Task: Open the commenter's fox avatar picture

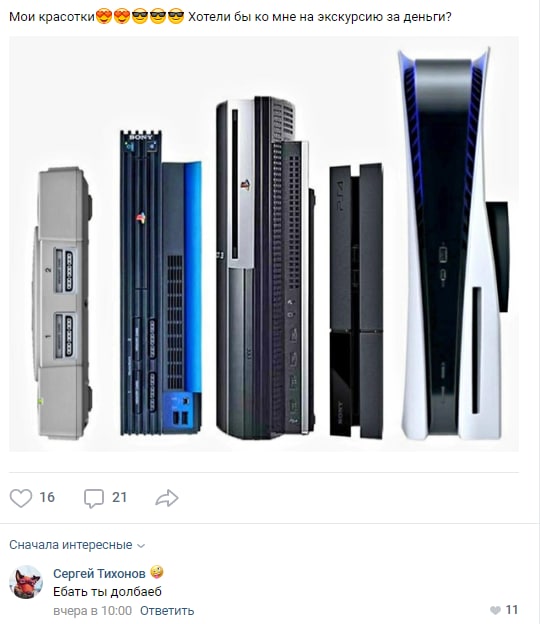Action: 26,582
